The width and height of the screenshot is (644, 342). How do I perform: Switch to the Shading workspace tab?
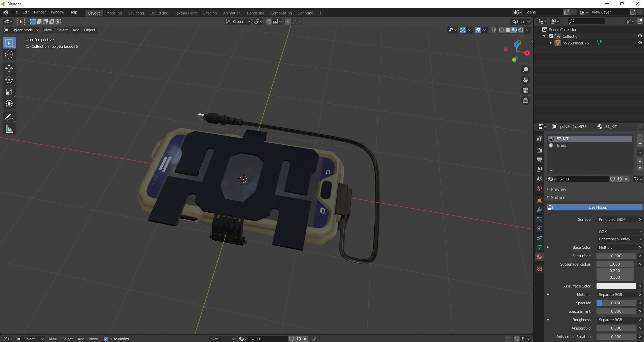tap(210, 13)
